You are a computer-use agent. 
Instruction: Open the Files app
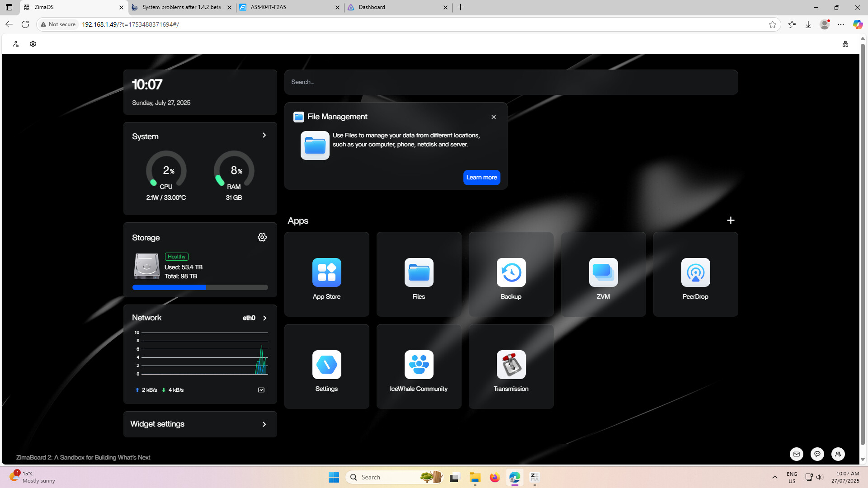[x=419, y=274]
